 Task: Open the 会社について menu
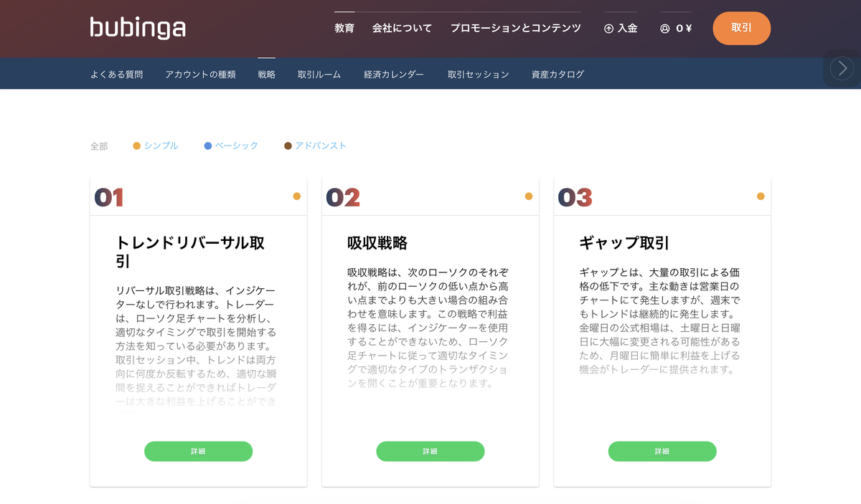402,29
